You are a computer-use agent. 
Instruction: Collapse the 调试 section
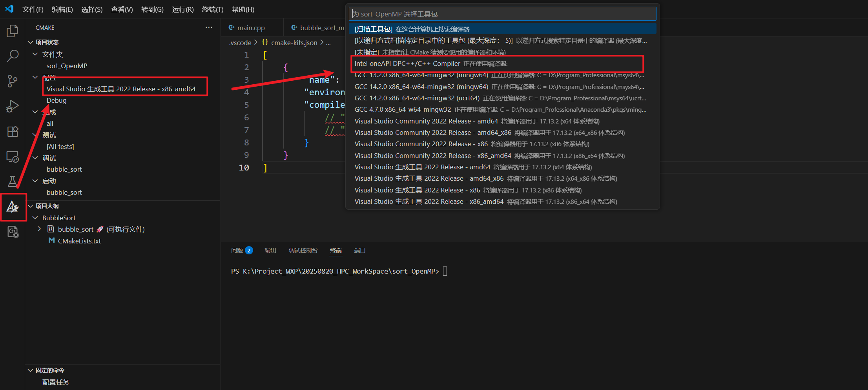click(35, 158)
